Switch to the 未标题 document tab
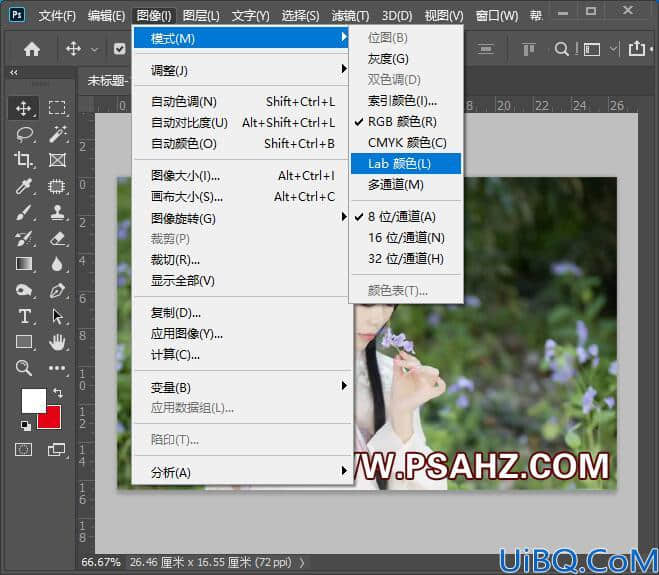This screenshot has height=575, width=659. [x=108, y=80]
